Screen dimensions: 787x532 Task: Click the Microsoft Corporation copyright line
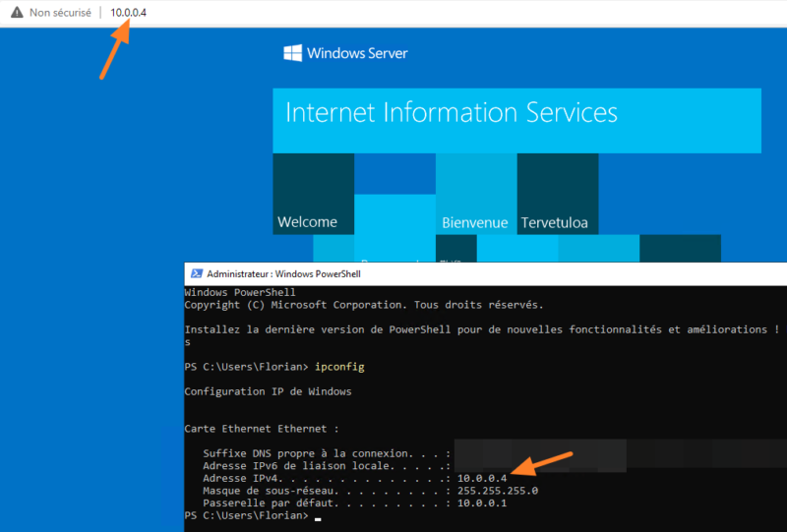pos(363,305)
